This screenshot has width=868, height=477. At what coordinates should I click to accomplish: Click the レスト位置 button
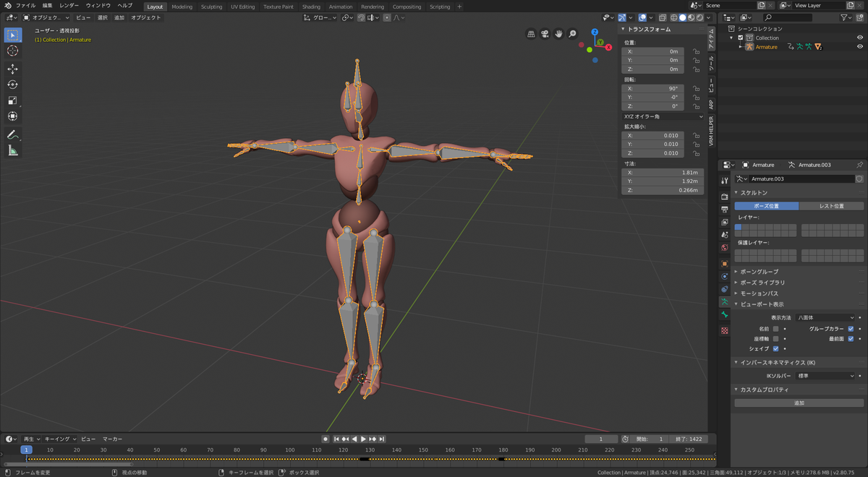coord(831,206)
